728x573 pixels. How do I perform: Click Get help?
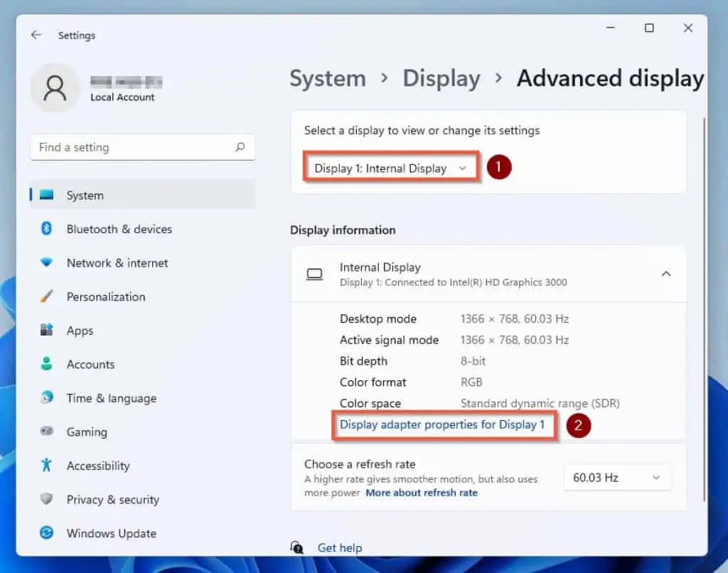[x=340, y=547]
